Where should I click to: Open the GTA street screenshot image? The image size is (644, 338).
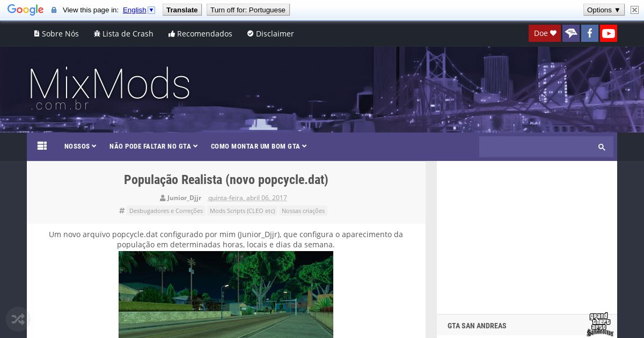click(226, 295)
